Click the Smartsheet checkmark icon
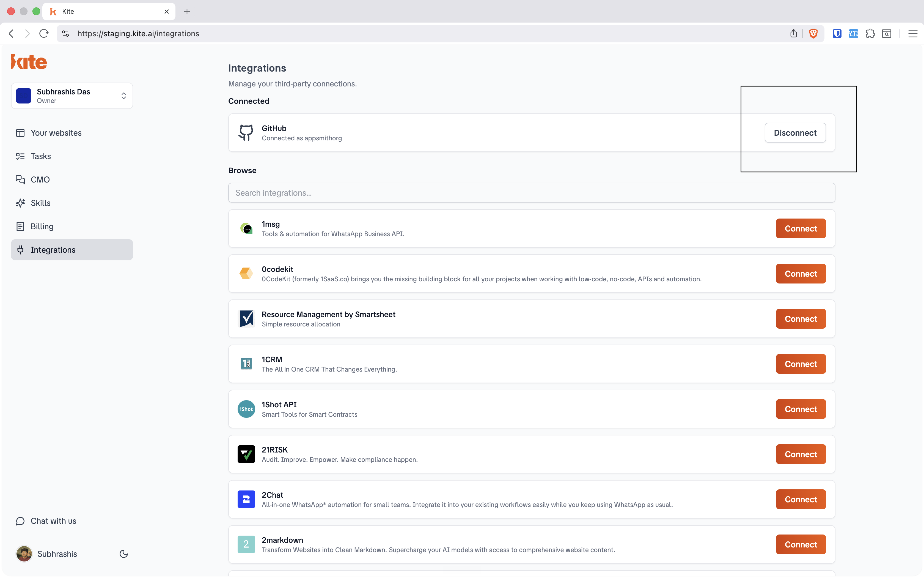 pyautogui.click(x=246, y=319)
